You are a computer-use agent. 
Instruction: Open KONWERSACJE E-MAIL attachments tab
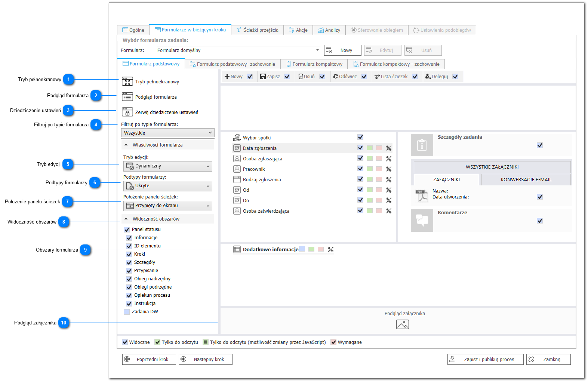pyautogui.click(x=526, y=179)
